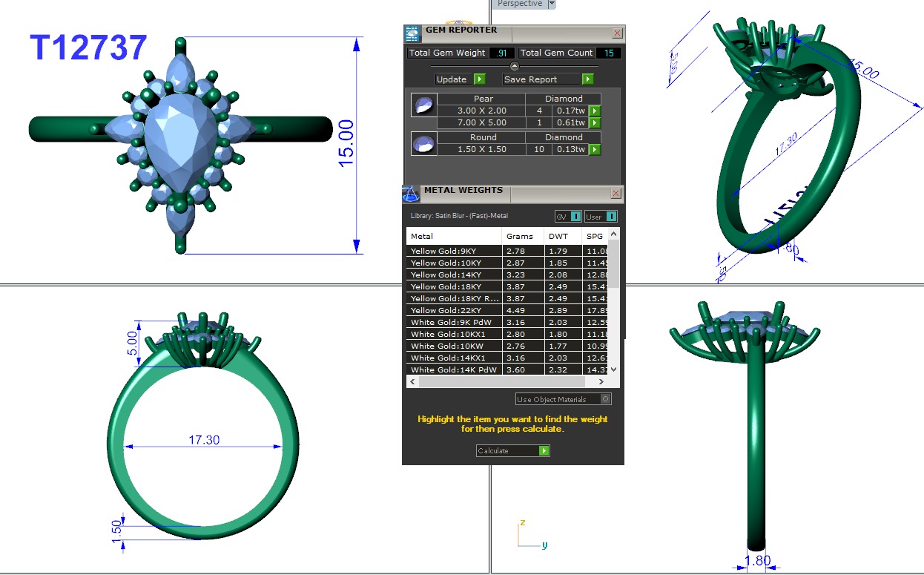Select the Yellow Gold:10KY row
This screenshot has height=575, width=924.
tap(507, 263)
